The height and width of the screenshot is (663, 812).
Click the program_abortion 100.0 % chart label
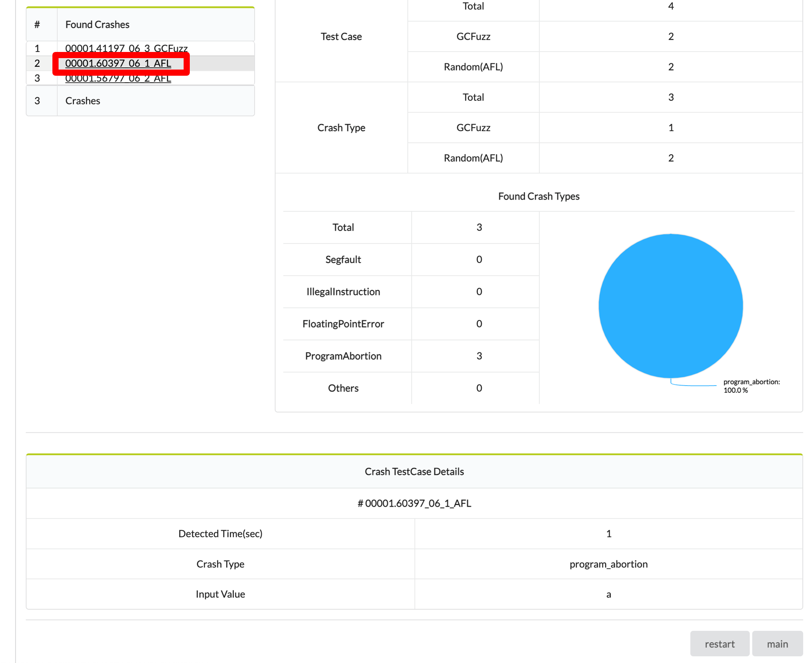pos(751,386)
